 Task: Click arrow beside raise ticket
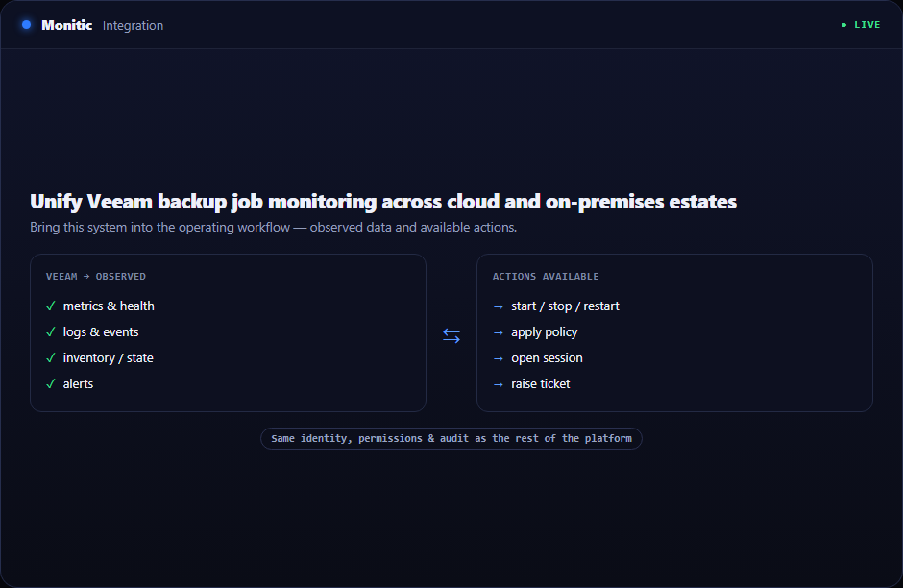pos(499,384)
